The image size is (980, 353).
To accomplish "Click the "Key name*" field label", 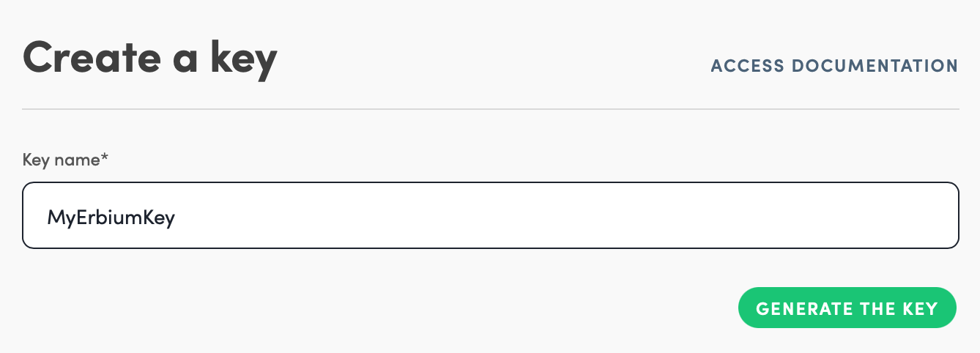I will click(x=65, y=160).
